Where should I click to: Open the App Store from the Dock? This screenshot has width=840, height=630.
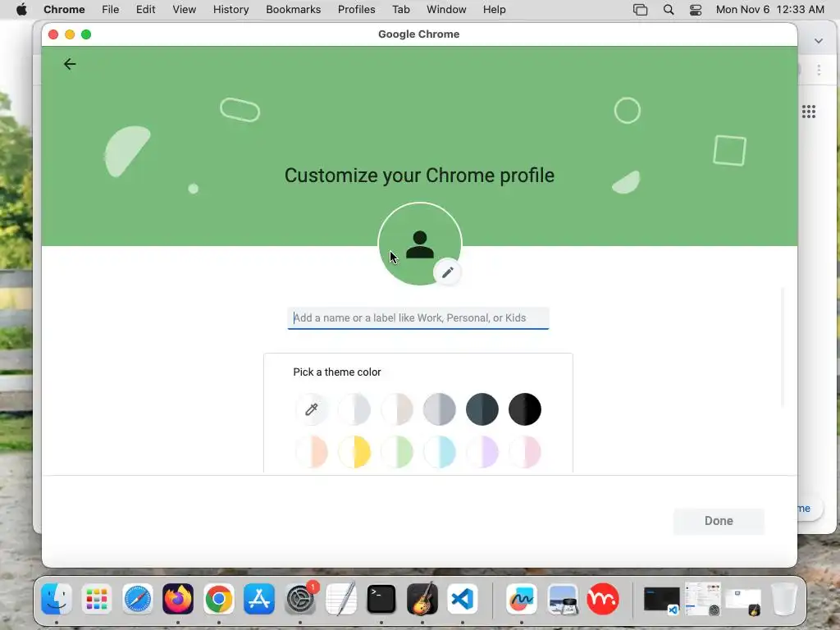tap(259, 598)
